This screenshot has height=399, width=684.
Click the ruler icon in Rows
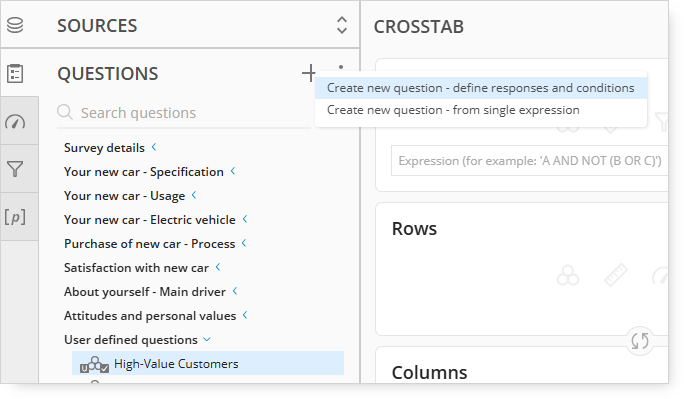pos(616,275)
